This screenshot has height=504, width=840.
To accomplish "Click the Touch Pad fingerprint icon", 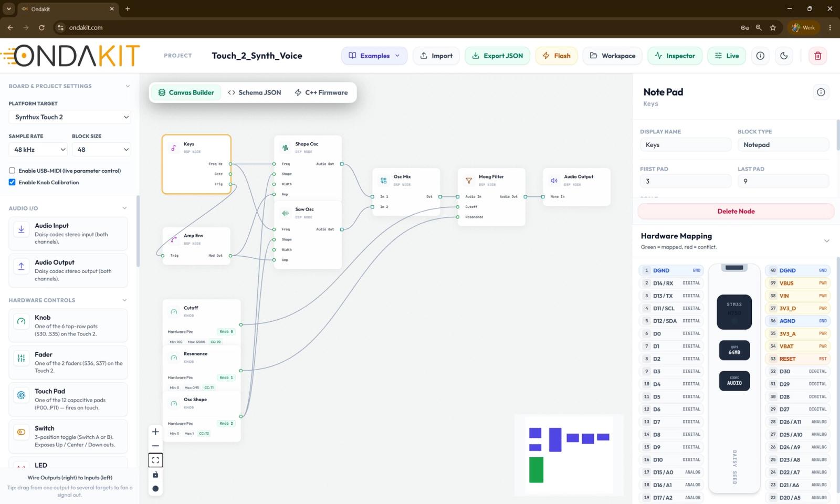I will tap(22, 395).
